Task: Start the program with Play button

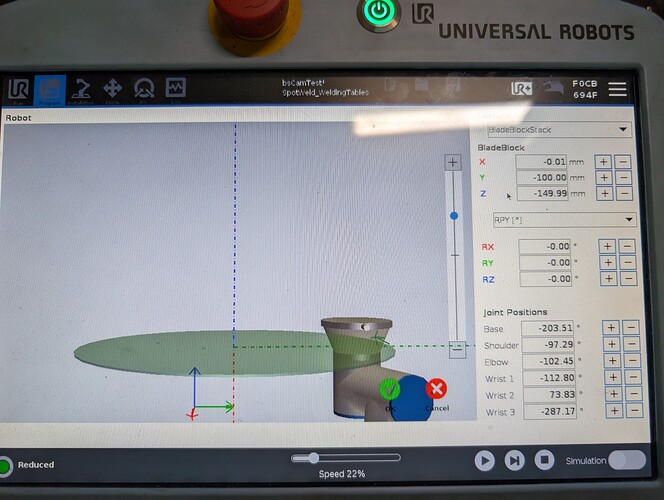Action: [x=484, y=461]
